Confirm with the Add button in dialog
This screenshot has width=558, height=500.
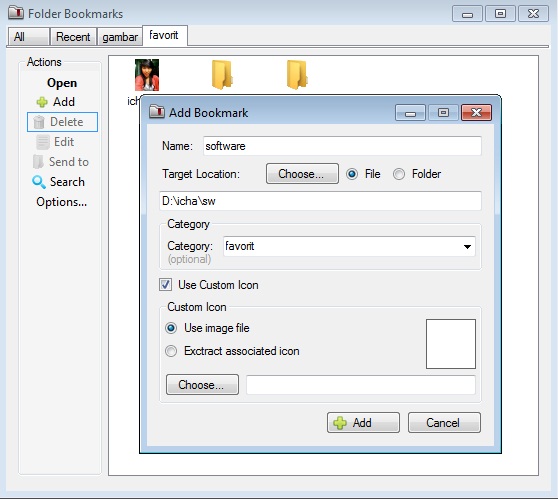pos(363,423)
